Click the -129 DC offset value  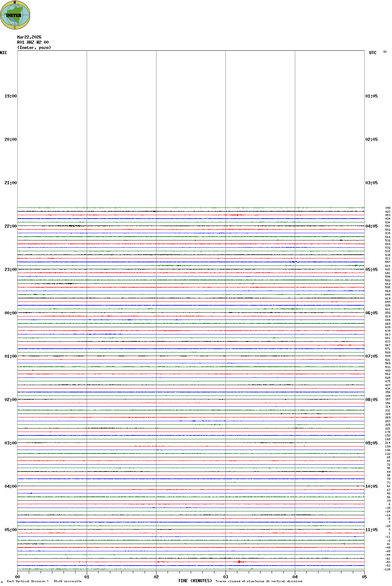[387, 569]
